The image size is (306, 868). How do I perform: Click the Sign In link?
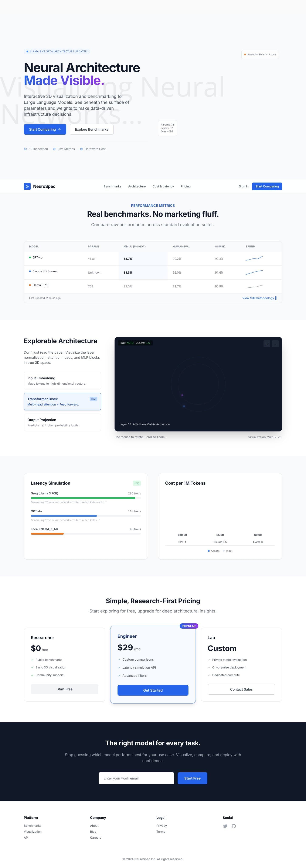point(244,186)
